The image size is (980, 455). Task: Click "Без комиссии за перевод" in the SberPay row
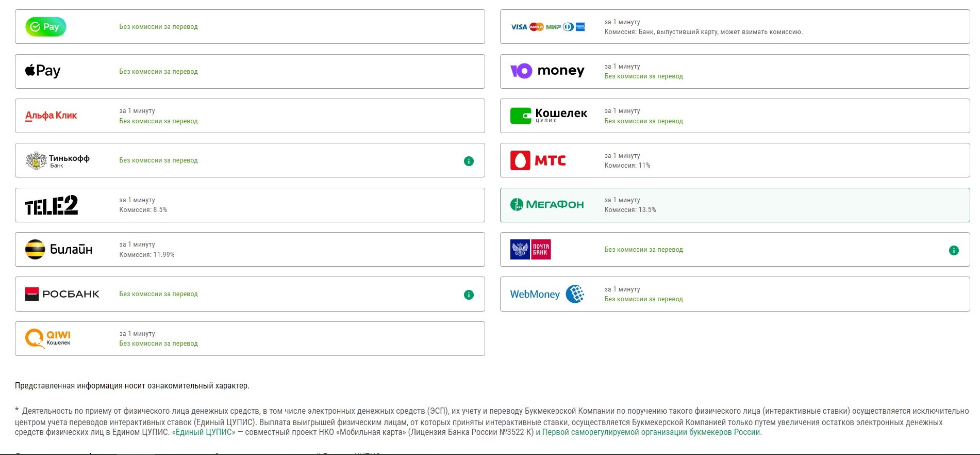coord(159,27)
